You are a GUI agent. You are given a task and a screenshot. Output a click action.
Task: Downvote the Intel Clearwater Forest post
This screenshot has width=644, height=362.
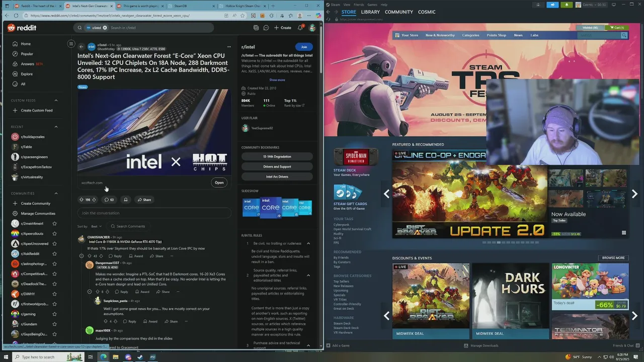[x=94, y=200]
